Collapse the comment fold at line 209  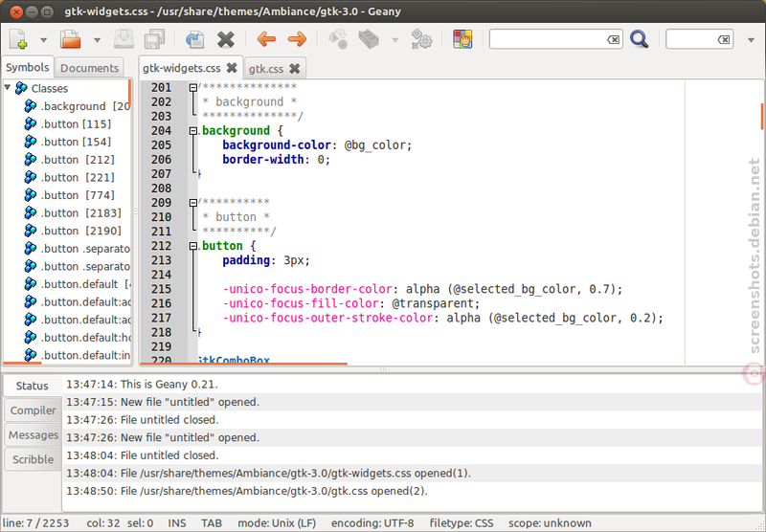coord(193,203)
